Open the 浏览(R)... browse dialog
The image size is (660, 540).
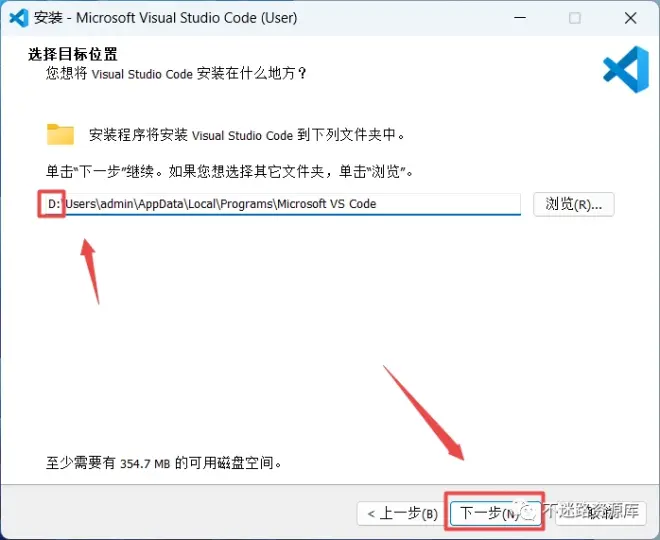tap(574, 205)
